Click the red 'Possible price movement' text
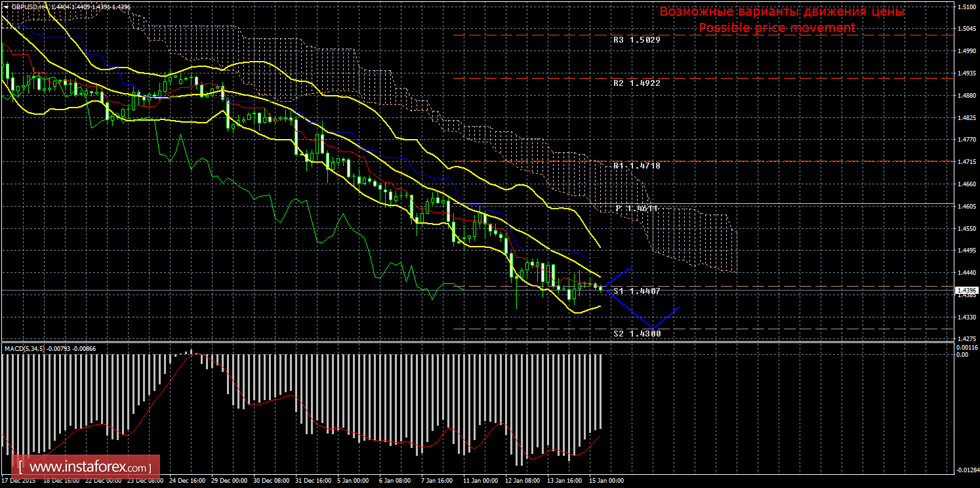 click(x=777, y=28)
